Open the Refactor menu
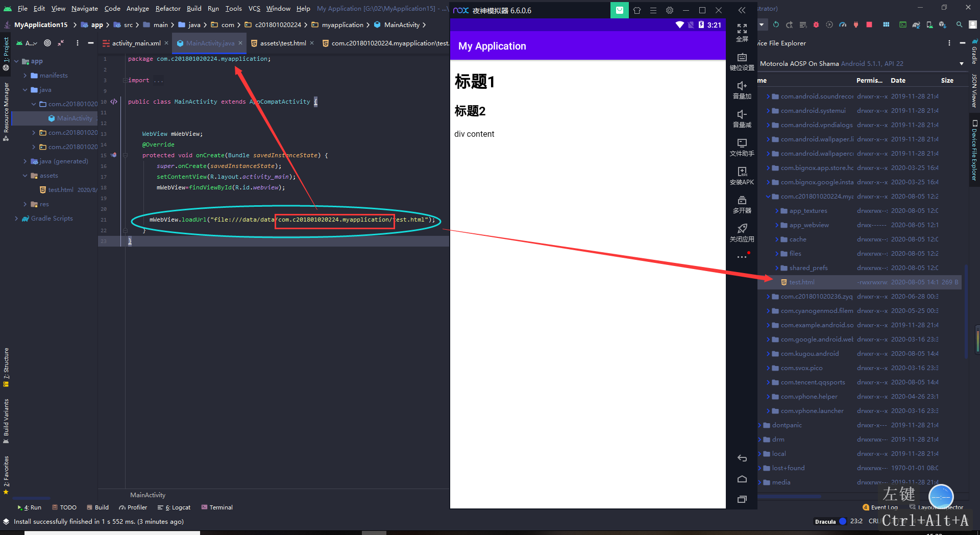This screenshot has height=535, width=980. pos(168,8)
